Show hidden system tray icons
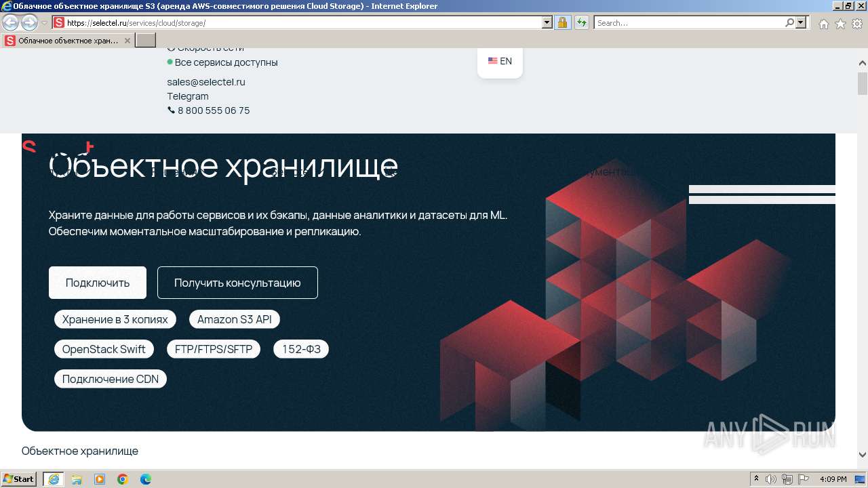Viewport: 868px width, 488px height. point(757,479)
